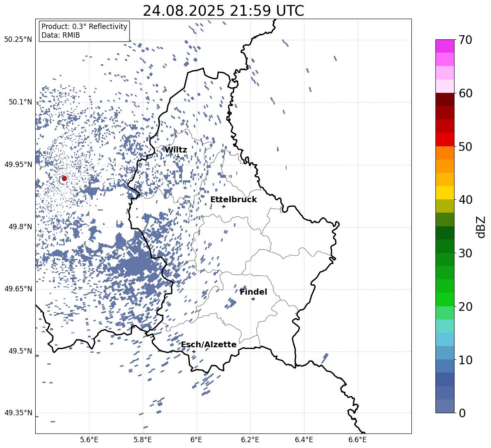Click the 50 tick on colorbar

coord(465,146)
